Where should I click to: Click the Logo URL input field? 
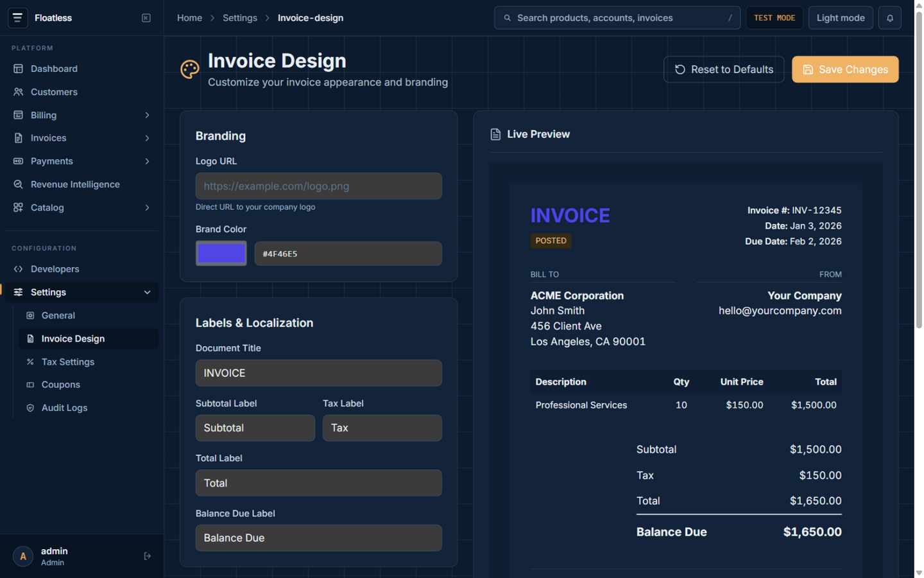pyautogui.click(x=319, y=186)
